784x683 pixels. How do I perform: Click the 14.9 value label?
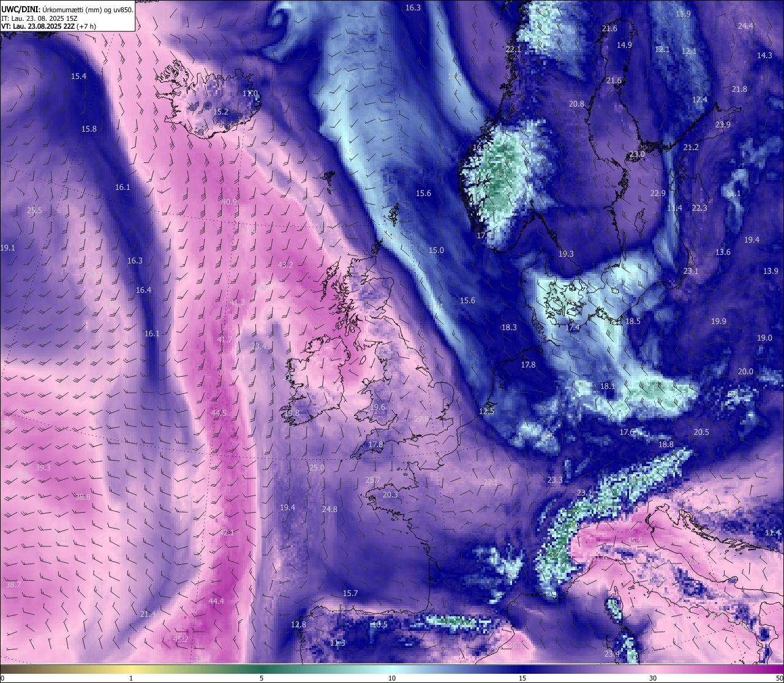tap(624, 45)
